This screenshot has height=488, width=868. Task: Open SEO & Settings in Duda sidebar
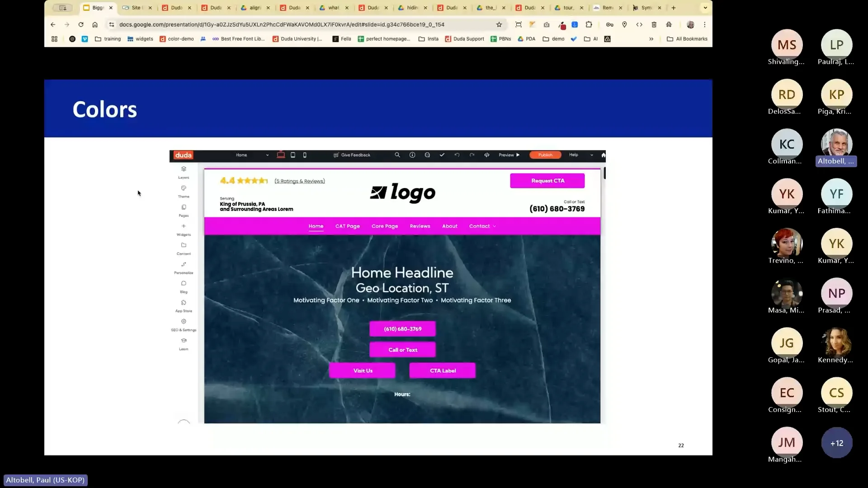point(184,325)
